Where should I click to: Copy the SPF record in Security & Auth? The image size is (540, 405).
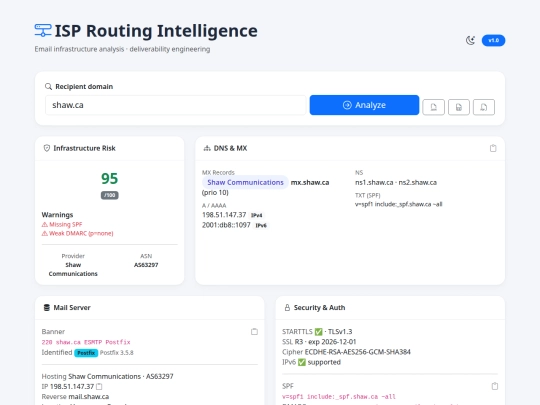point(495,386)
